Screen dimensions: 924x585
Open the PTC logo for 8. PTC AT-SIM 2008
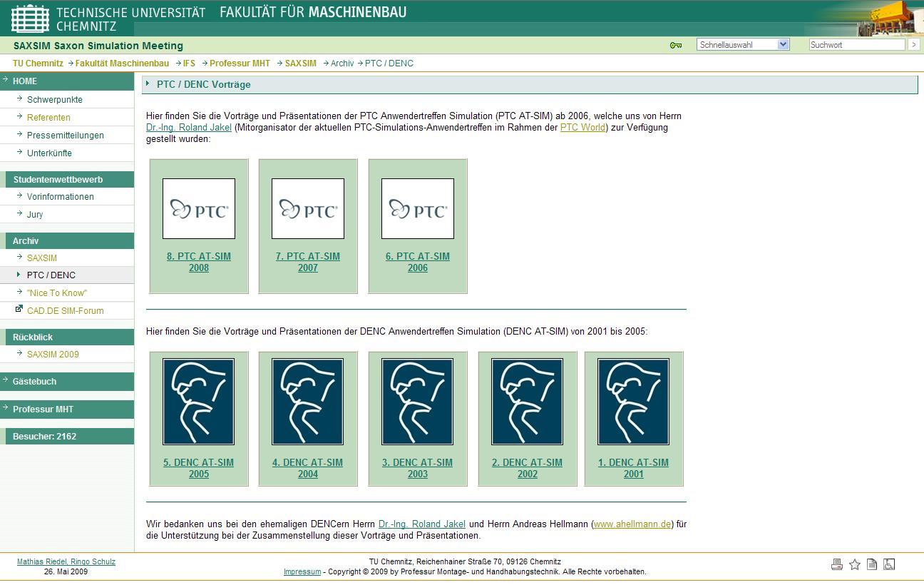click(199, 208)
